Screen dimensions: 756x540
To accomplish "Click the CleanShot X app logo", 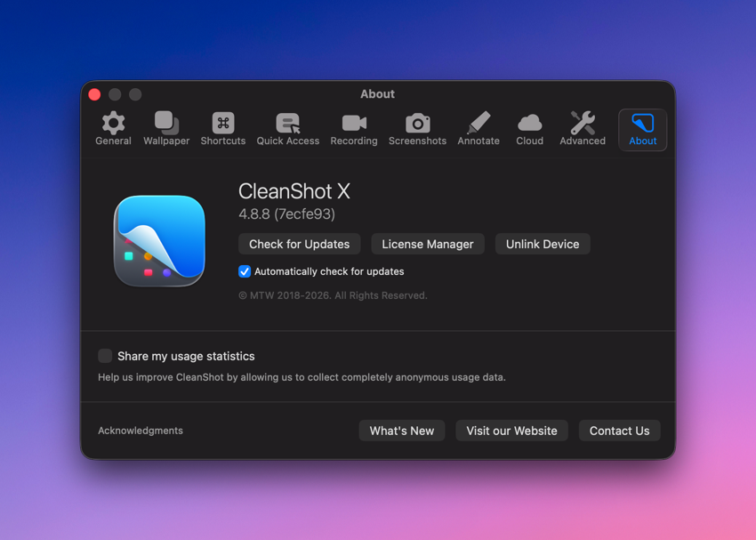I will (159, 240).
